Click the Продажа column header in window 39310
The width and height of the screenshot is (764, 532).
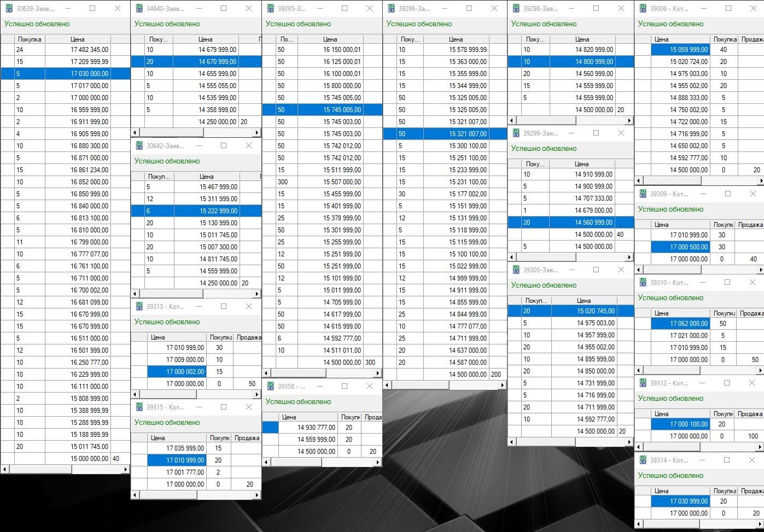(x=751, y=313)
